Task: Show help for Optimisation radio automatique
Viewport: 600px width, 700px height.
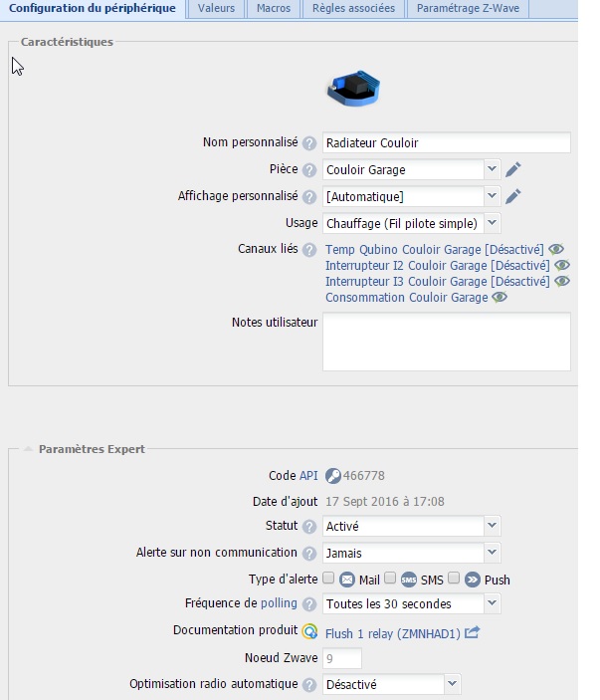Action: [309, 684]
